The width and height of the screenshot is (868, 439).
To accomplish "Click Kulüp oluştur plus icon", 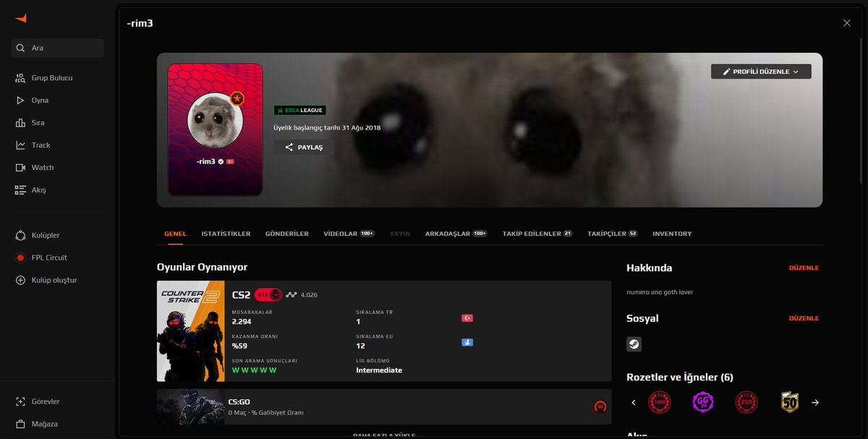I will 20,280.
